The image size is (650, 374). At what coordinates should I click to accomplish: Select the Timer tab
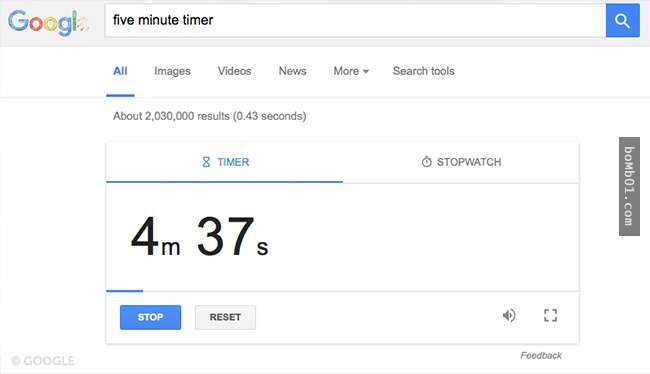[x=224, y=162]
